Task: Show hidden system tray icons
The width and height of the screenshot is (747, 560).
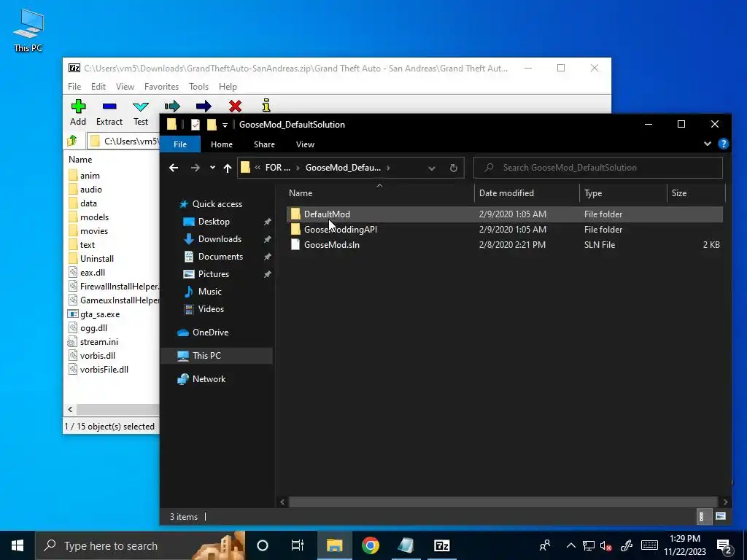Action: 570,545
